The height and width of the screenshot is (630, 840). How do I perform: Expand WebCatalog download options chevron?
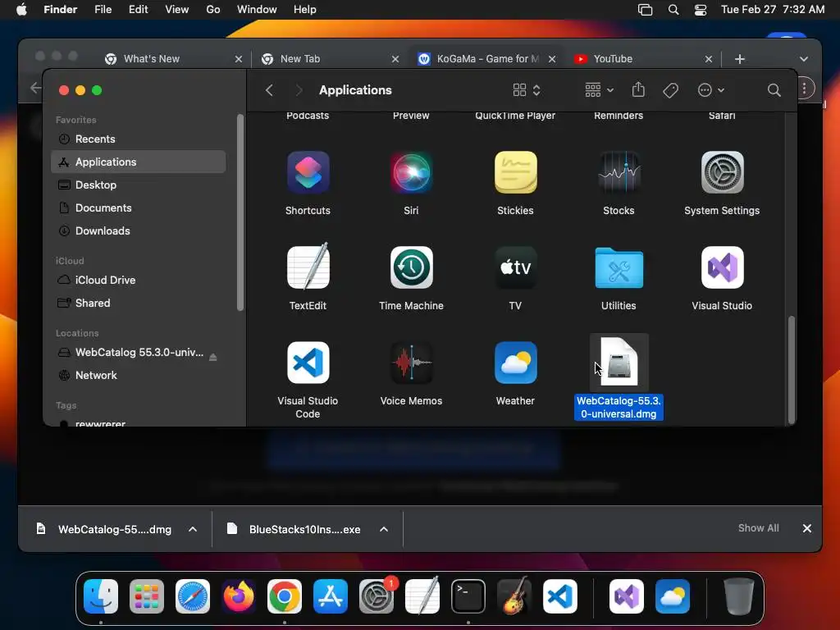click(x=193, y=529)
